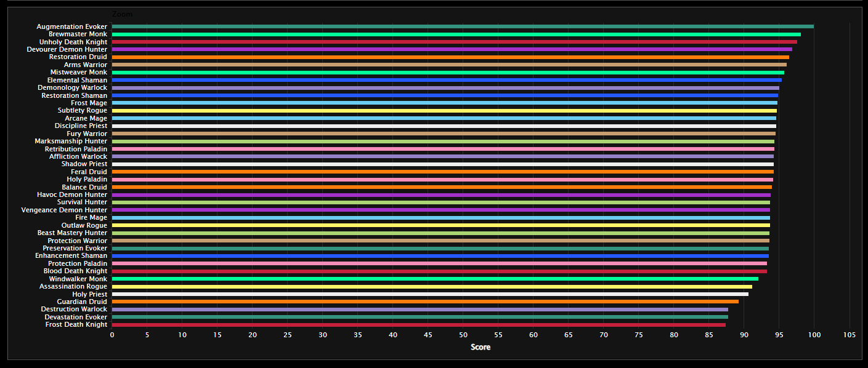Select the Unholy Death Knight label
Screen dimensions: 868x368
point(73,42)
